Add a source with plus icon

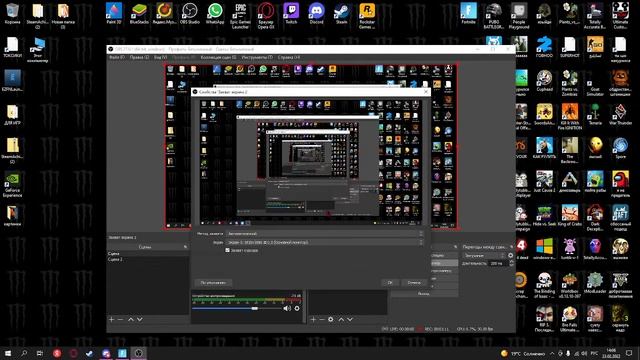pyautogui.click(x=313, y=320)
